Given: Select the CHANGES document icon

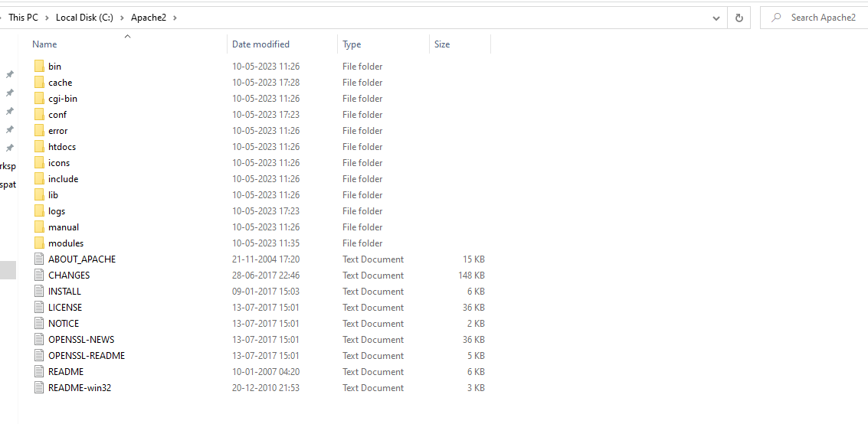Looking at the screenshot, I should pos(39,275).
